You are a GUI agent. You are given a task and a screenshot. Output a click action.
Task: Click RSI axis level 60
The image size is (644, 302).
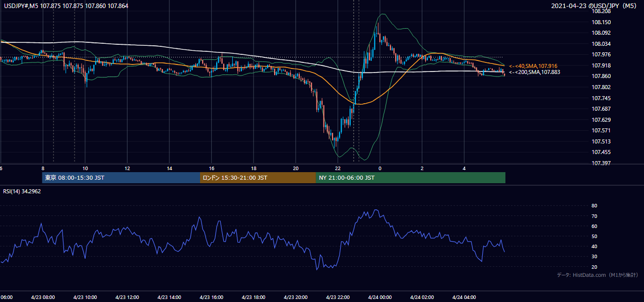595,226
